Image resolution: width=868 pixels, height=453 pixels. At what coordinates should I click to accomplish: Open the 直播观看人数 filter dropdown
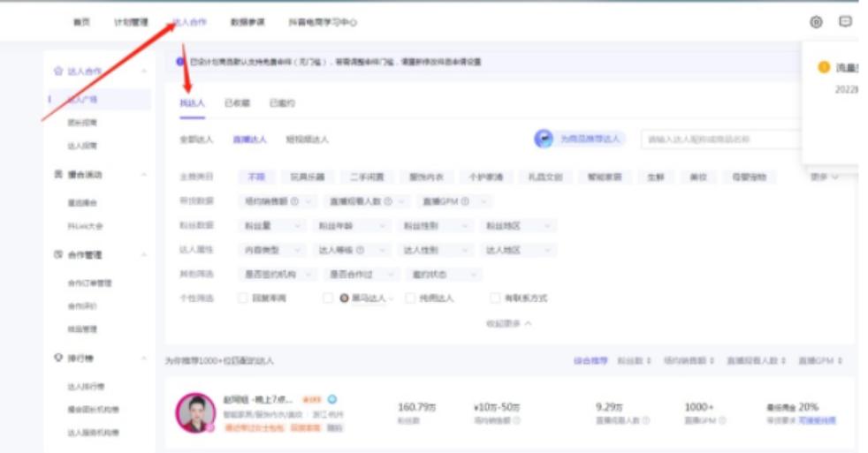[368, 201]
